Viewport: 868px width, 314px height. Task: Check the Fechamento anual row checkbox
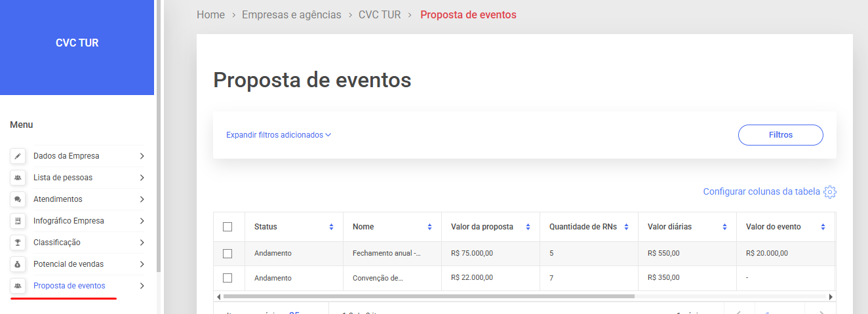point(227,253)
